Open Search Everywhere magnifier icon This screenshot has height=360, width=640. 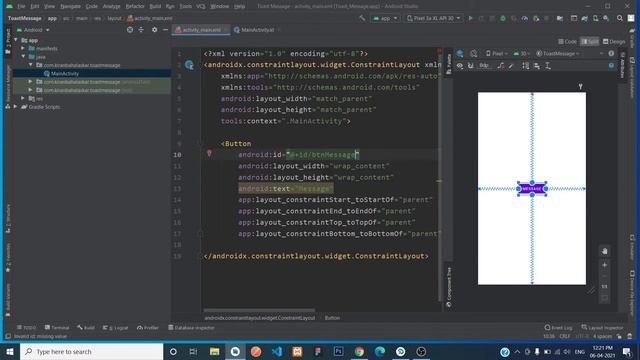coord(620,18)
